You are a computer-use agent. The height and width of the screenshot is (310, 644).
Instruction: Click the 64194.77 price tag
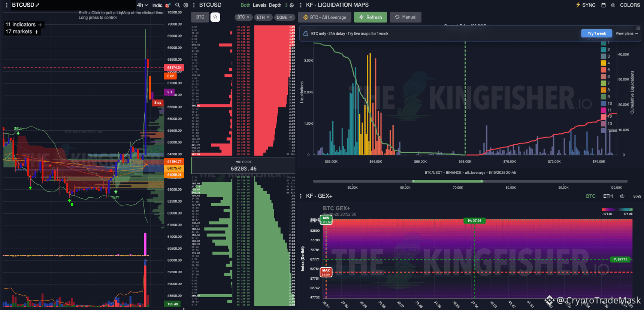174,162
